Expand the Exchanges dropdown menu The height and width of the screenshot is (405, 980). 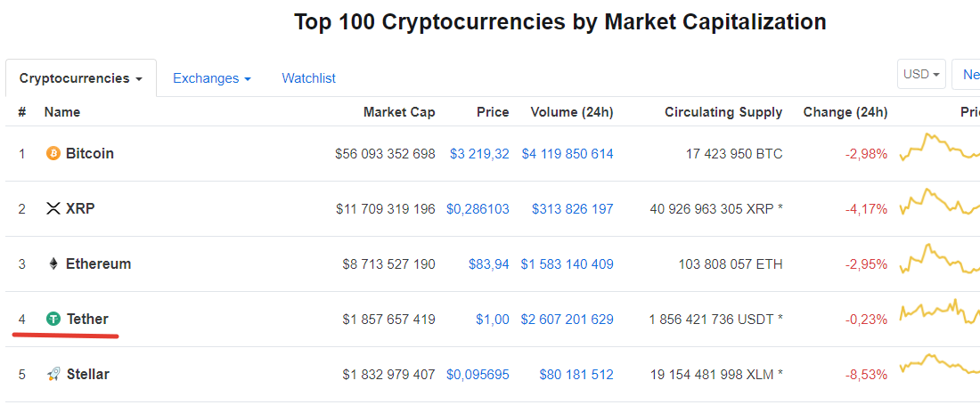[212, 78]
